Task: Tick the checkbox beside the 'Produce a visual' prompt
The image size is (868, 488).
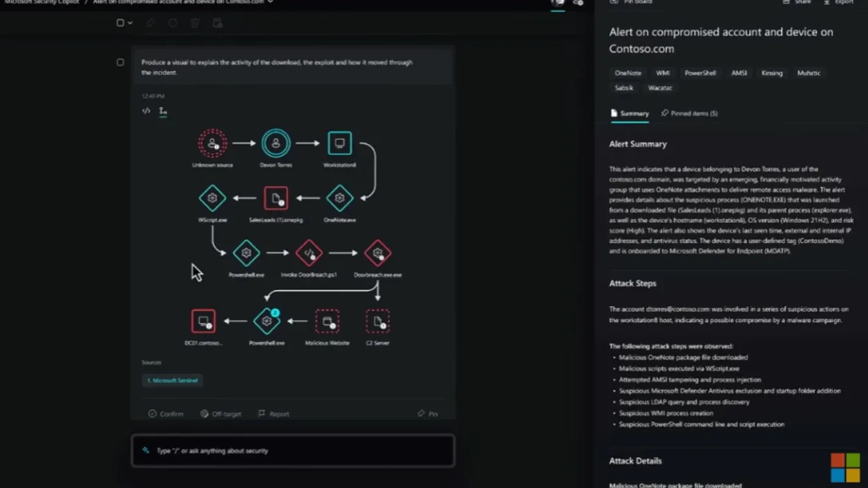Action: [x=120, y=62]
